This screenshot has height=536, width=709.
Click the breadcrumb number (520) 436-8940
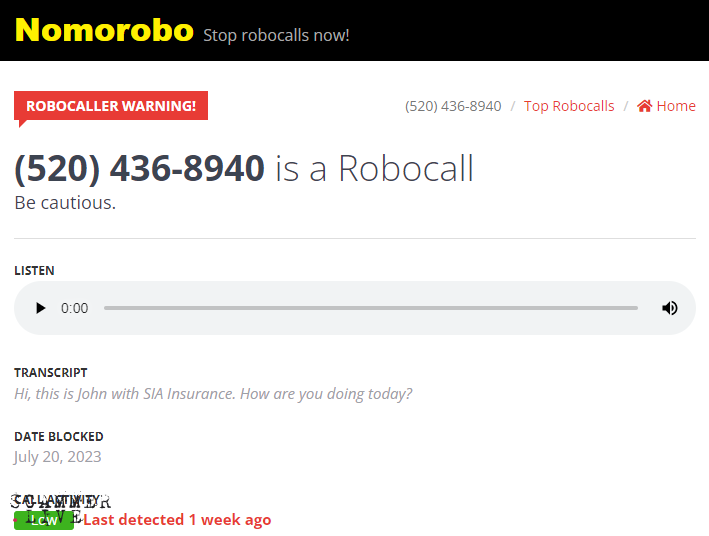tap(453, 106)
